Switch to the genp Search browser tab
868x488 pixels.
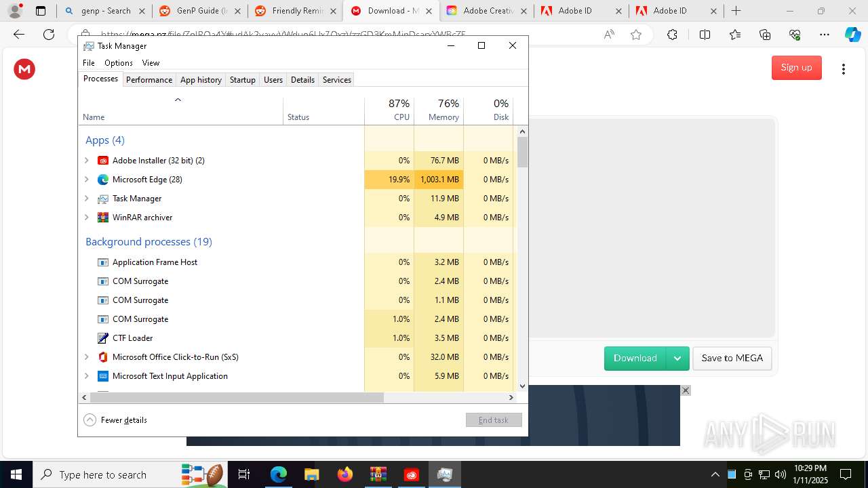pos(104,11)
